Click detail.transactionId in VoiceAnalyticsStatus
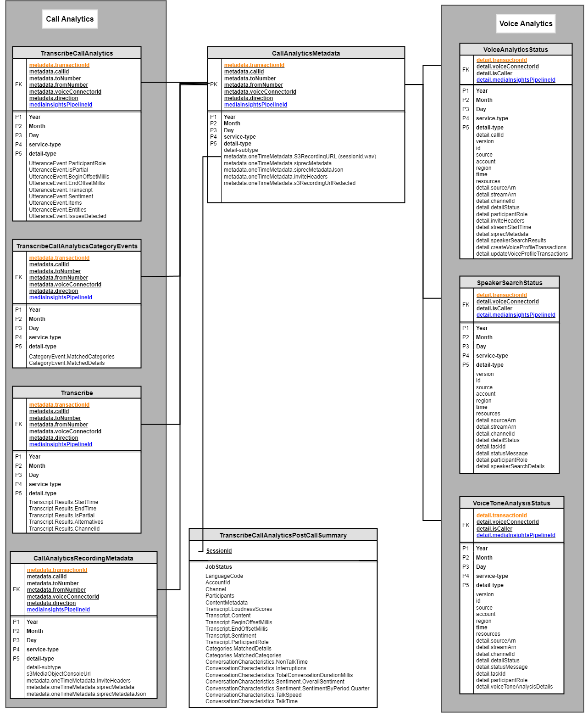588x717 pixels. [502, 60]
